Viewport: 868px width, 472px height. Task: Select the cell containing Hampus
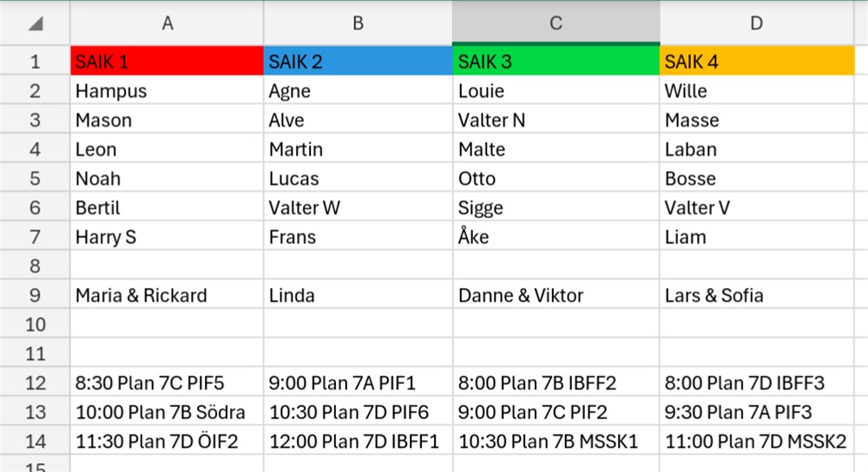(x=167, y=90)
